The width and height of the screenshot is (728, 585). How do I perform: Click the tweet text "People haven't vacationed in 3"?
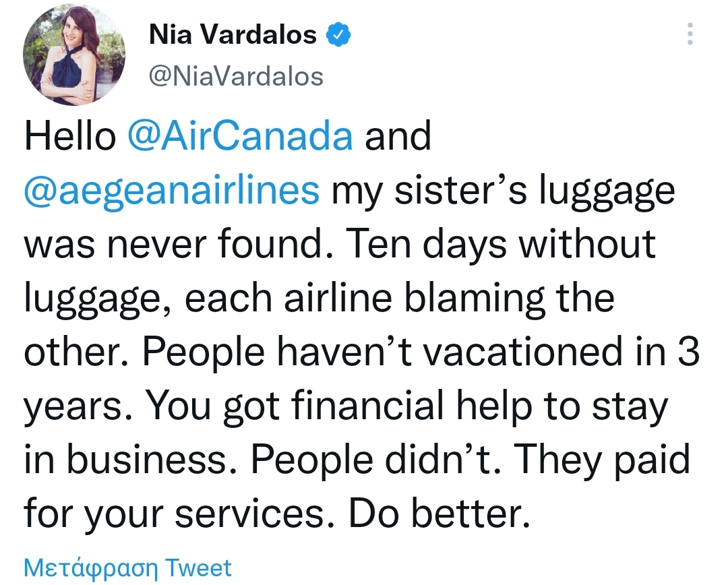[421, 352]
